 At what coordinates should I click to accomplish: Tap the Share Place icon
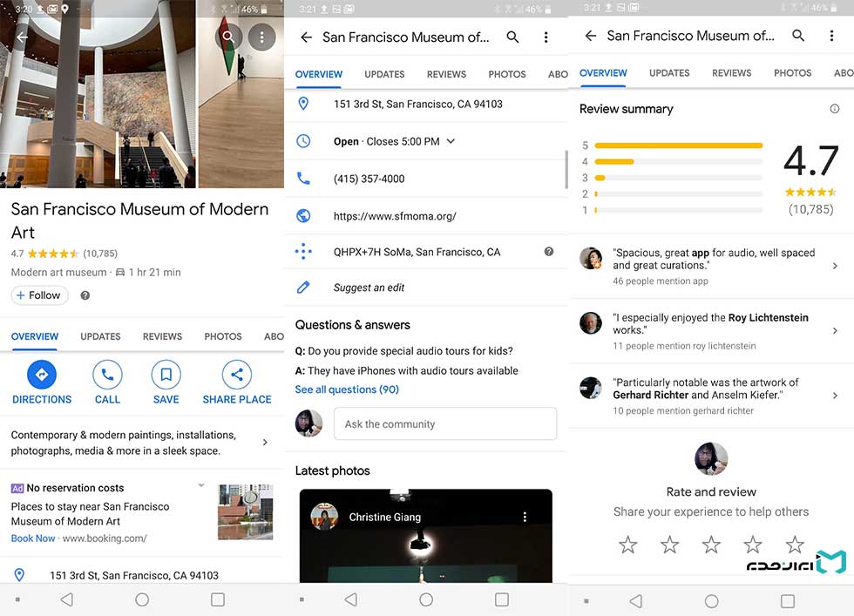click(x=236, y=376)
